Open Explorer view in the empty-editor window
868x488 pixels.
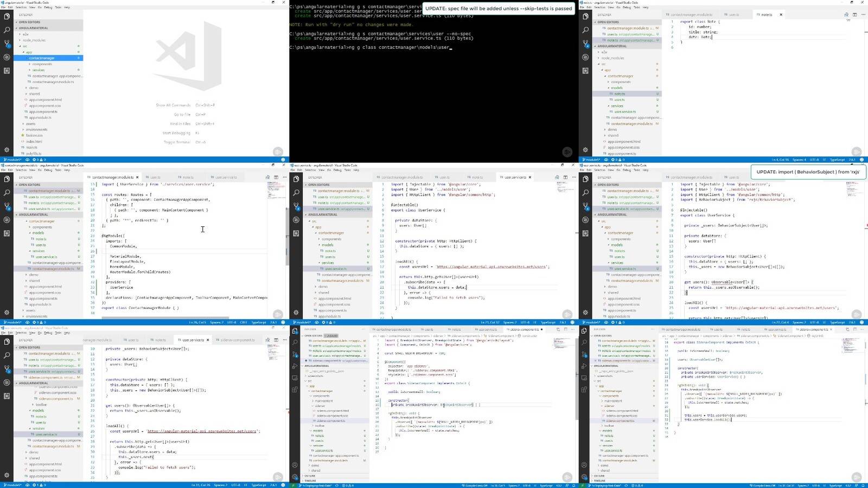coord(7,17)
